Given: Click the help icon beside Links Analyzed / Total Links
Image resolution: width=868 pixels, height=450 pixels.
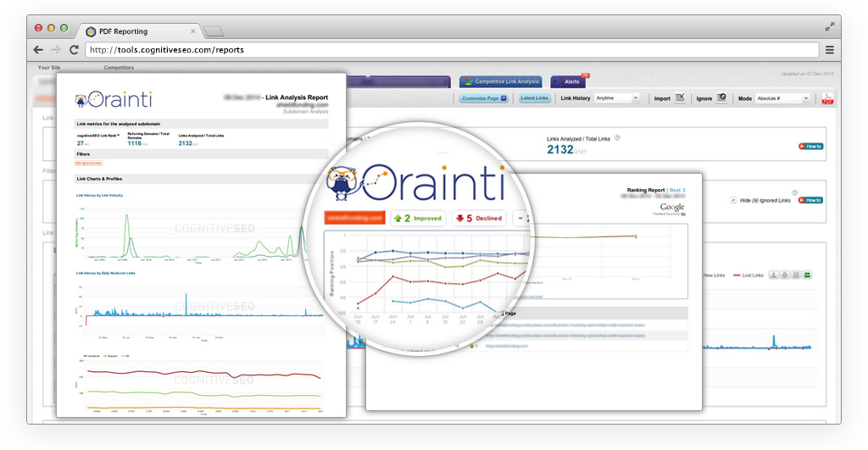Looking at the screenshot, I should 617,138.
